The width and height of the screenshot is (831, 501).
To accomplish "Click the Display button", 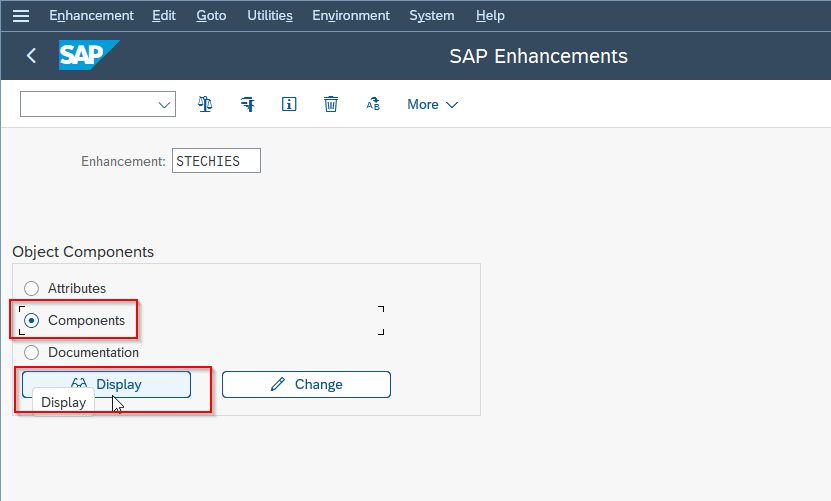I will 106,384.
